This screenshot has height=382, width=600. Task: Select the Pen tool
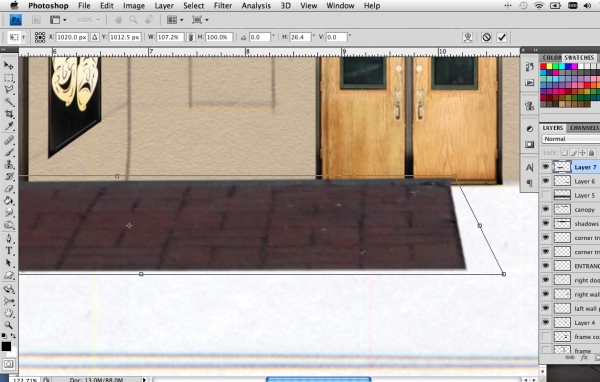pos(8,239)
